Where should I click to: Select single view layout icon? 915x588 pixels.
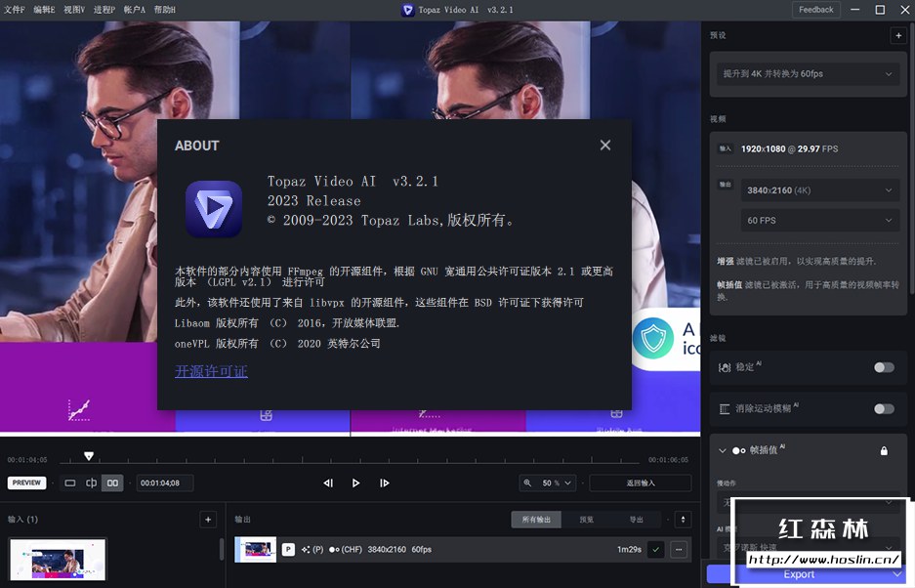[x=70, y=483]
